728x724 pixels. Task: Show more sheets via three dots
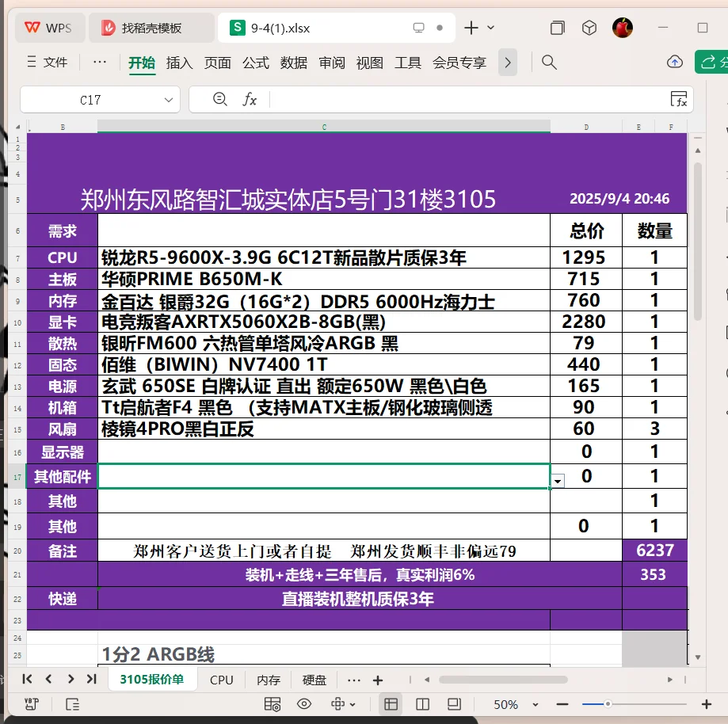354,680
